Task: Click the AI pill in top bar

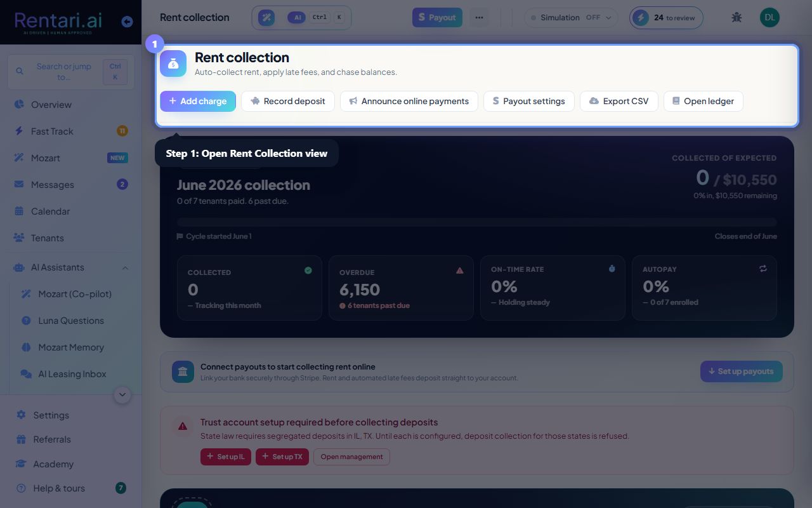Action: point(296,18)
